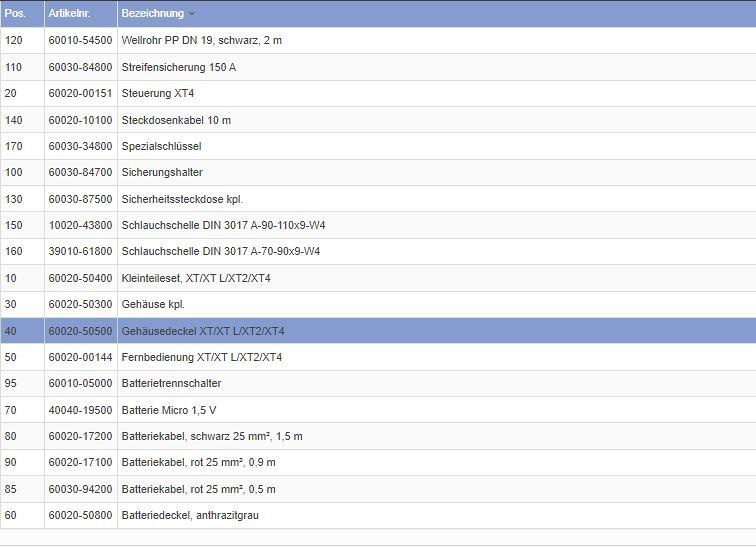Choose the Steuerung XT4 entry
Image resolution: width=756 pixels, height=547 pixels.
[157, 94]
